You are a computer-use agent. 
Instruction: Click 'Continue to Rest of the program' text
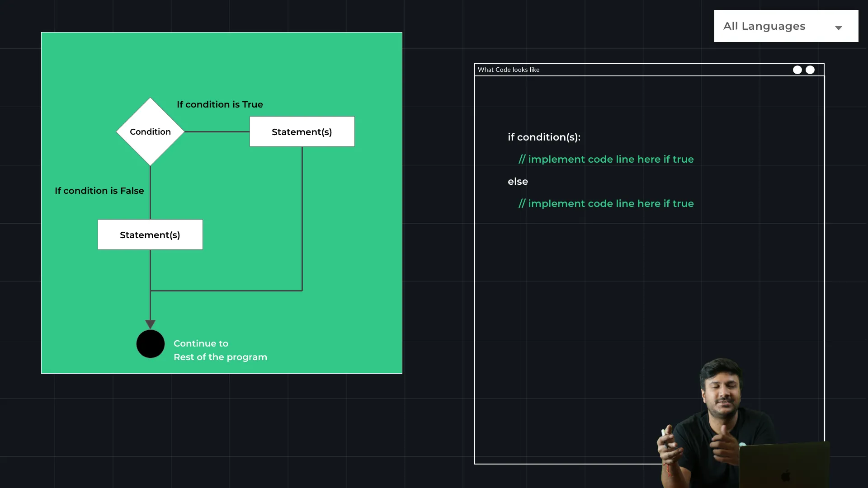[220, 350]
